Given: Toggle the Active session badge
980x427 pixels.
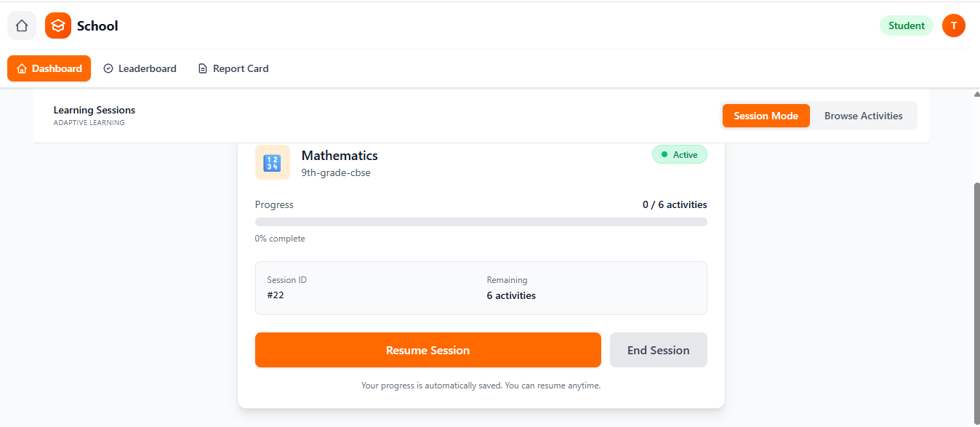Looking at the screenshot, I should [x=679, y=154].
